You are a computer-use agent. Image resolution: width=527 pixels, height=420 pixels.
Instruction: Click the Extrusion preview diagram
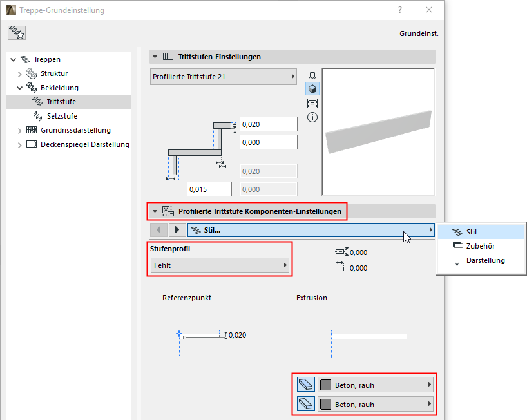(x=369, y=343)
